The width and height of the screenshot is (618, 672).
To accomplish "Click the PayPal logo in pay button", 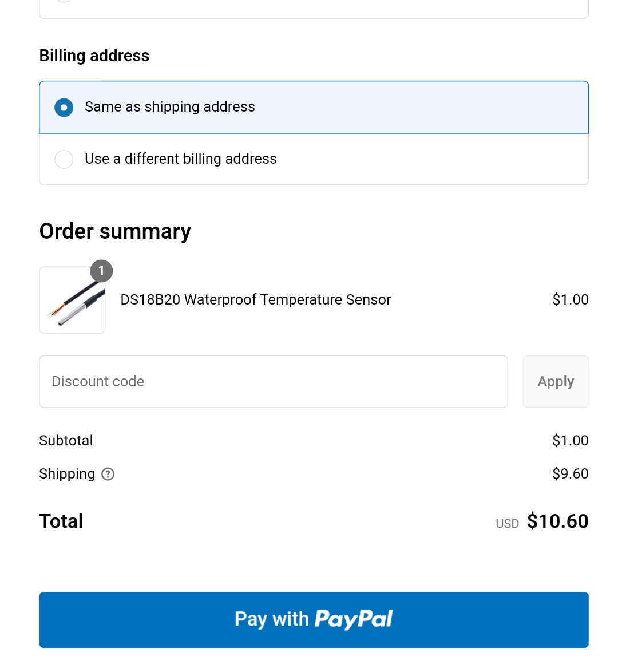I will [354, 619].
